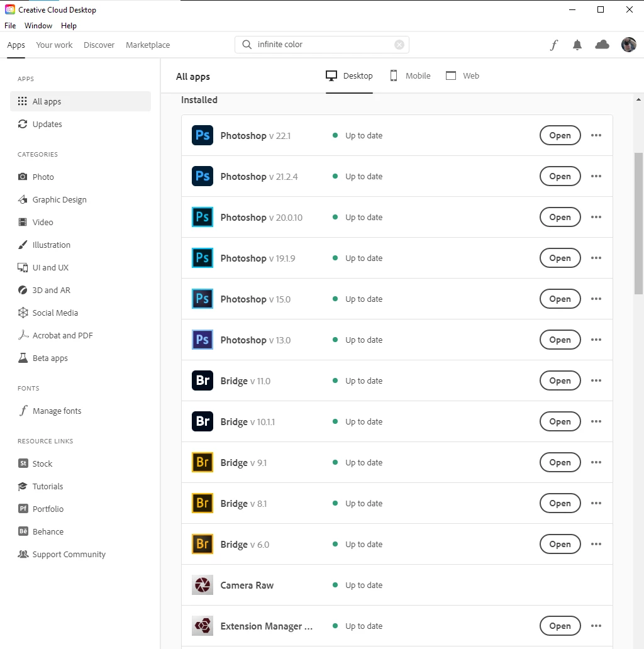Click the Extension Manager app icon
The width and height of the screenshot is (644, 649).
coord(203,626)
